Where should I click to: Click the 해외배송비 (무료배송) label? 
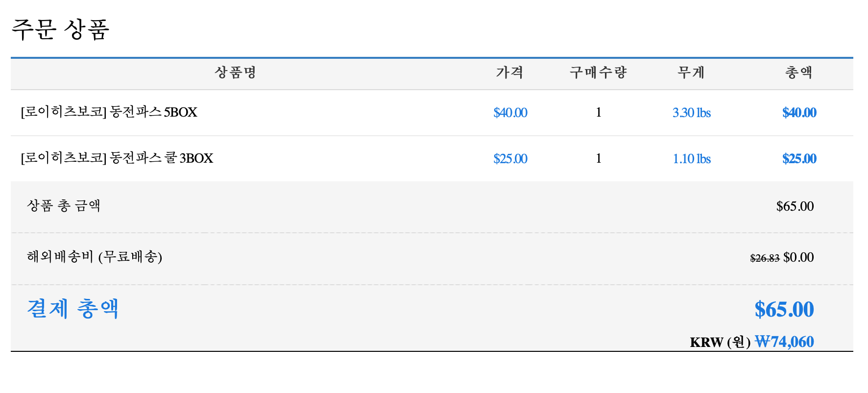pyautogui.click(x=94, y=257)
